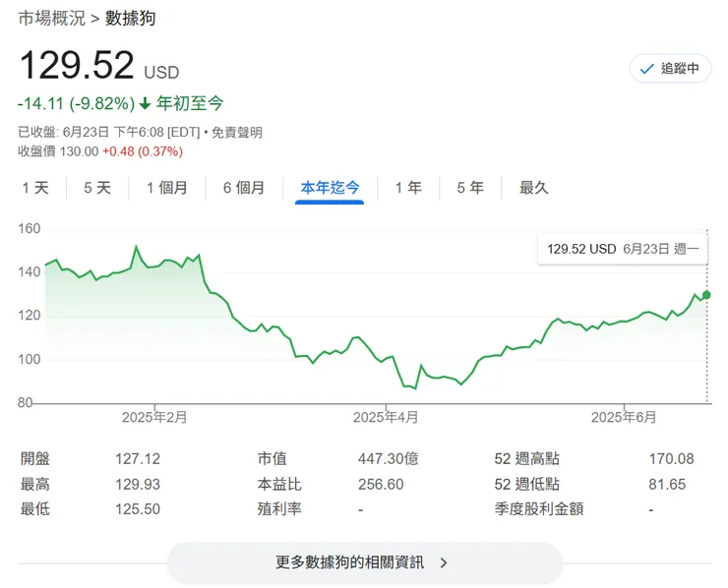The image size is (728, 588).
Task: Select the 1 天 time range tab
Action: coord(35,188)
